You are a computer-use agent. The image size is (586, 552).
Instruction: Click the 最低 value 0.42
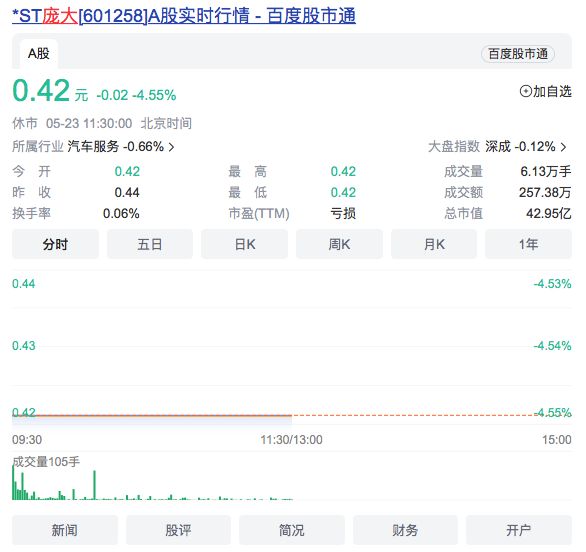click(343, 192)
